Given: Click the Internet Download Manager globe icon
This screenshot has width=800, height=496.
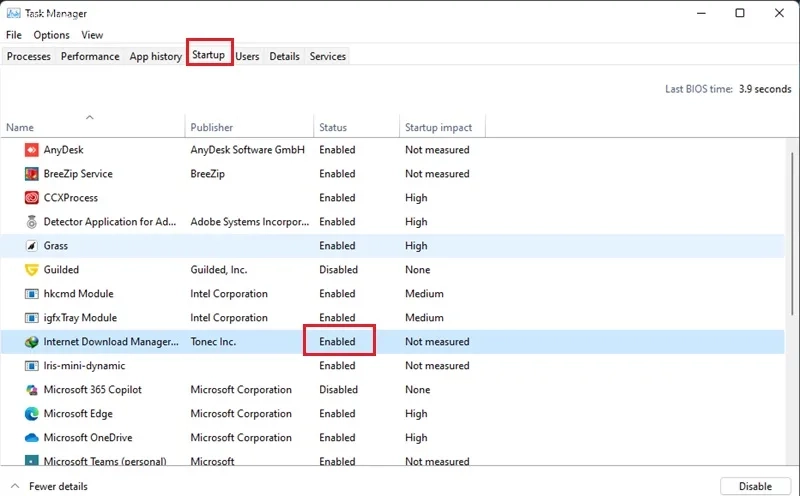Looking at the screenshot, I should pos(32,342).
